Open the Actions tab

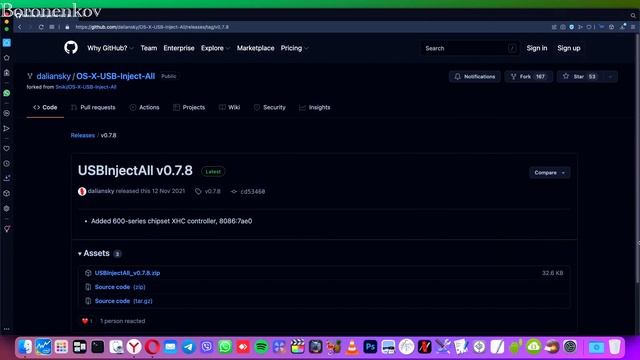[144, 107]
